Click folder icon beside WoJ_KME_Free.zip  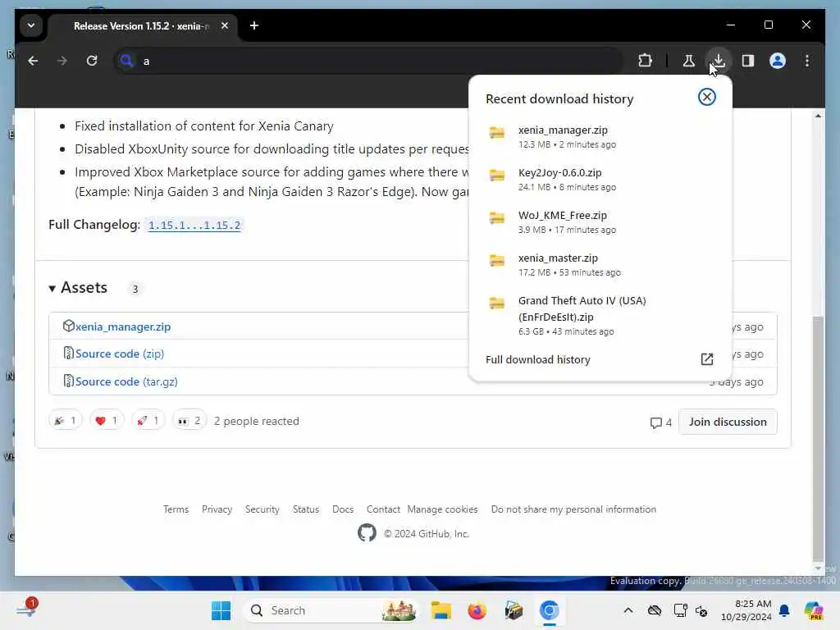496,217
